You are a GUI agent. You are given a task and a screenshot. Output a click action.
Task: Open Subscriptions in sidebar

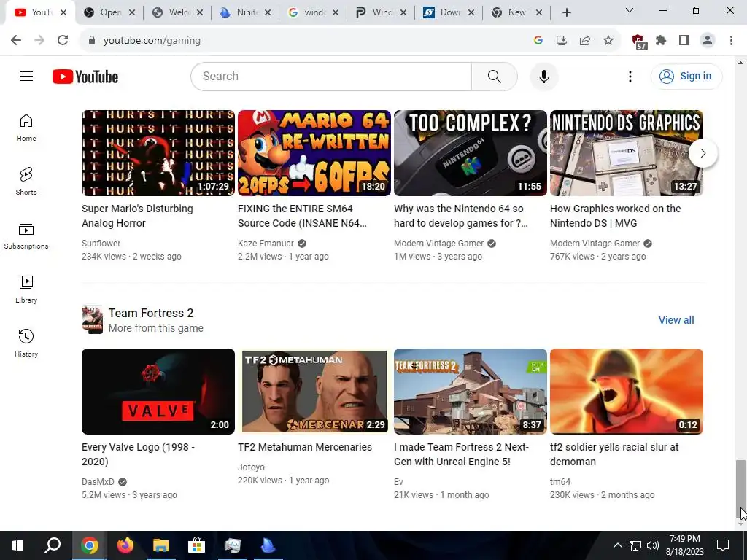pos(26,236)
